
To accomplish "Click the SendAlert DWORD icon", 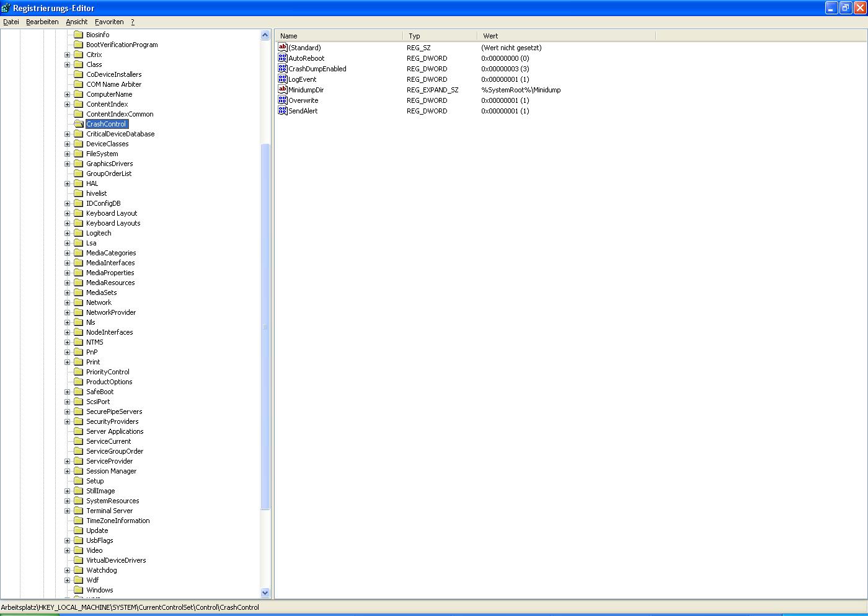I will [283, 111].
